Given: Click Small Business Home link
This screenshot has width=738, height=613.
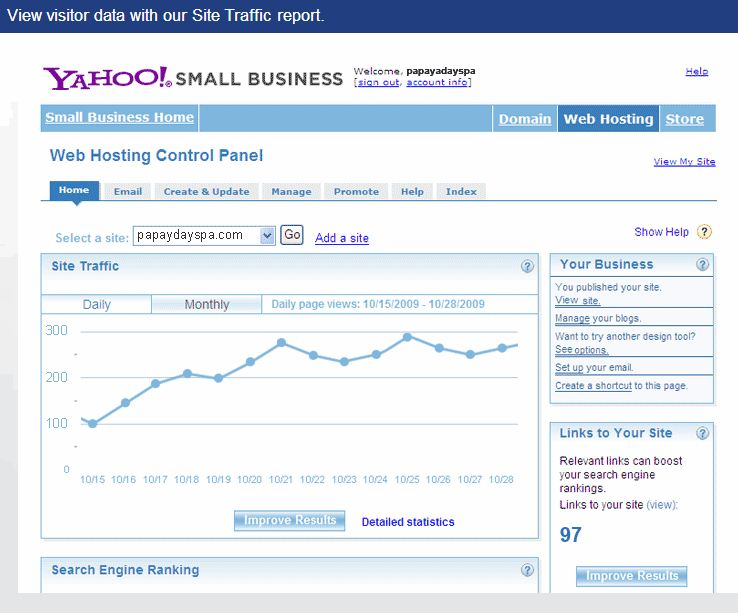Looking at the screenshot, I should point(120,117).
